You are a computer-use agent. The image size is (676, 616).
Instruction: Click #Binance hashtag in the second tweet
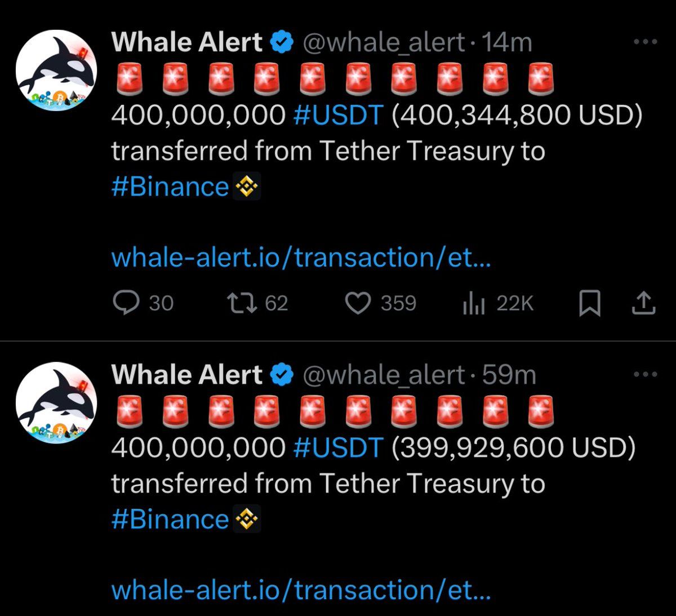click(x=170, y=519)
